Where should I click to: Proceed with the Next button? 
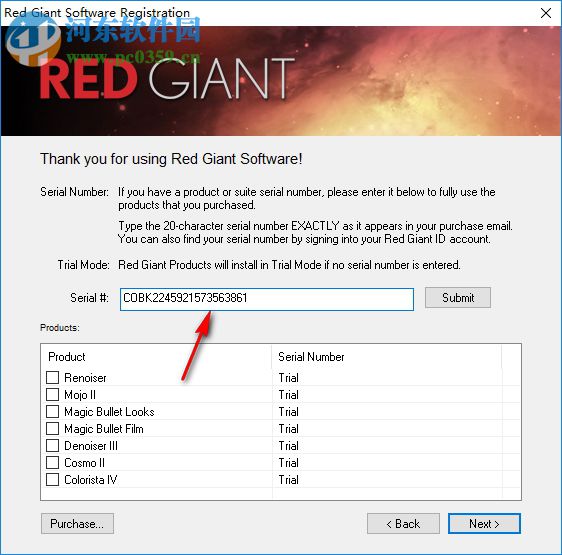484,524
